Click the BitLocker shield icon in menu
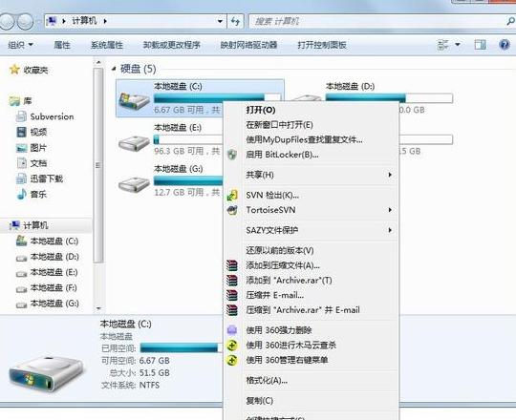The height and width of the screenshot is (420, 516). 232,155
